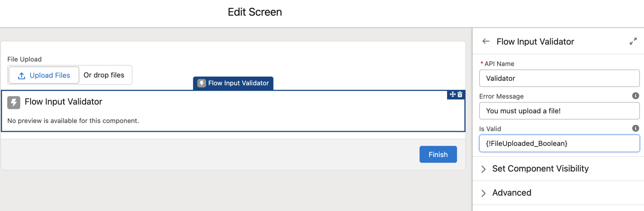Click the Upload Files button
This screenshot has height=211, width=644.
coord(43,75)
